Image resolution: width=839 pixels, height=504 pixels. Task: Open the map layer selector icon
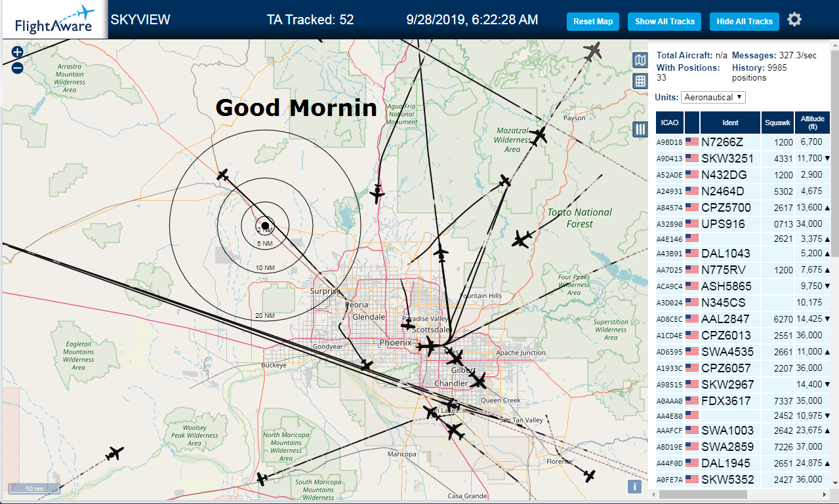pyautogui.click(x=640, y=60)
